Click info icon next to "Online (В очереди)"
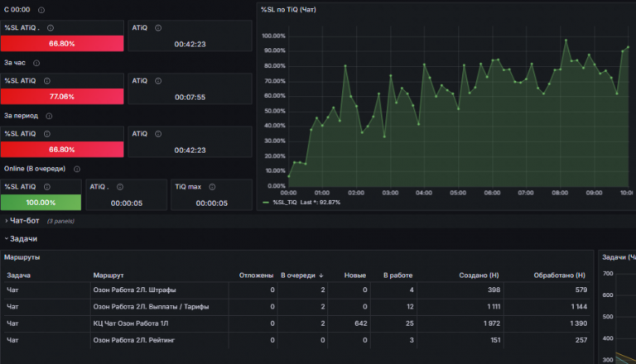636x364 pixels. coord(75,169)
